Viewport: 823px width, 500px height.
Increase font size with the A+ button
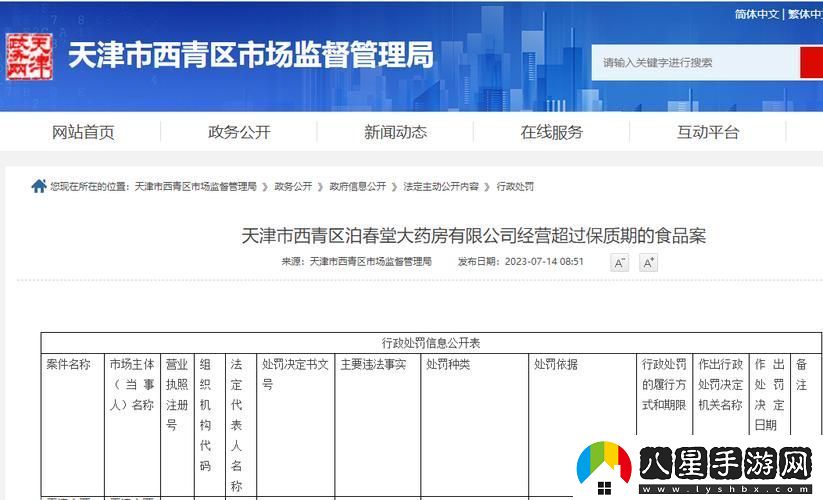[x=648, y=262]
